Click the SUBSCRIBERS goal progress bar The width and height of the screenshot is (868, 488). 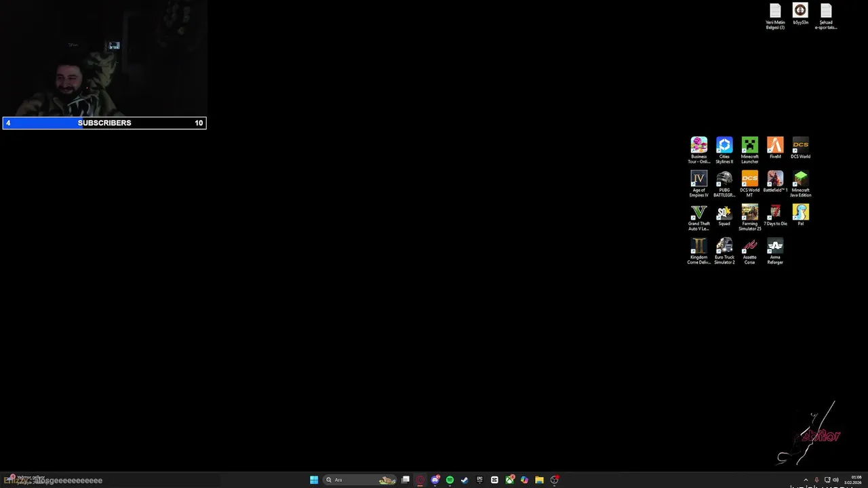click(x=104, y=123)
